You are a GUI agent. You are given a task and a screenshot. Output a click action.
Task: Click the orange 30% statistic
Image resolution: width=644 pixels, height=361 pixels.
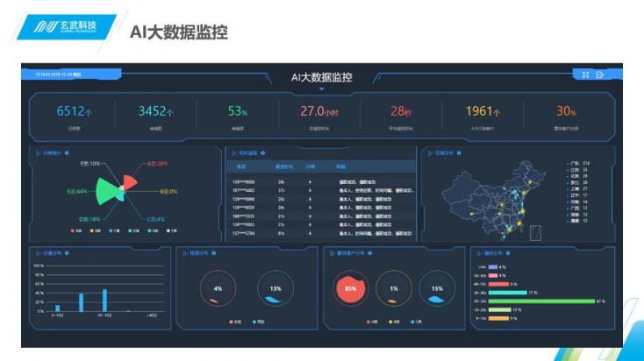click(567, 111)
